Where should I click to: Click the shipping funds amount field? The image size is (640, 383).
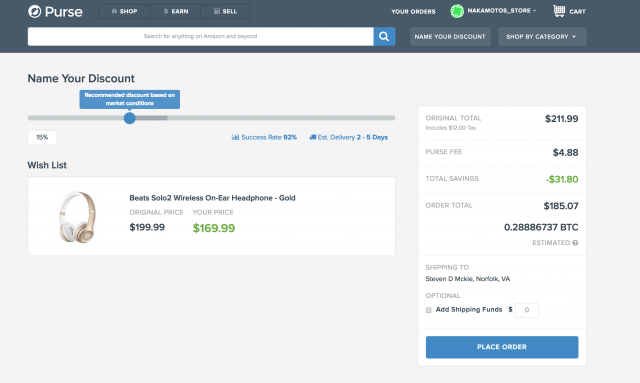[527, 310]
